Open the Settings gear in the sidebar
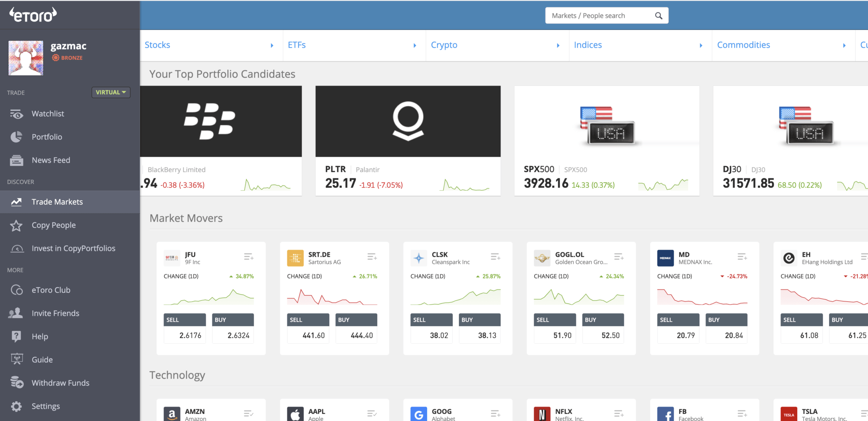The height and width of the screenshot is (421, 868). pyautogui.click(x=16, y=406)
